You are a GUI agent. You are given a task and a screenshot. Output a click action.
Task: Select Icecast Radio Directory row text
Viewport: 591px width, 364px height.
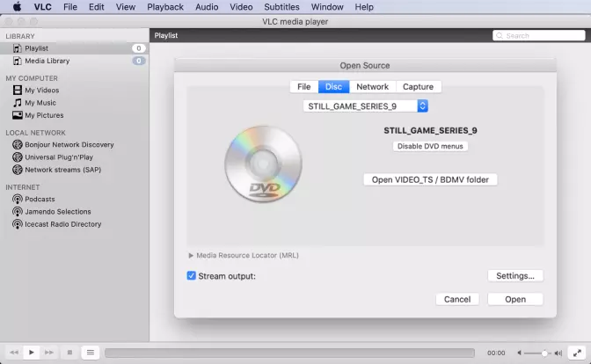tap(63, 224)
